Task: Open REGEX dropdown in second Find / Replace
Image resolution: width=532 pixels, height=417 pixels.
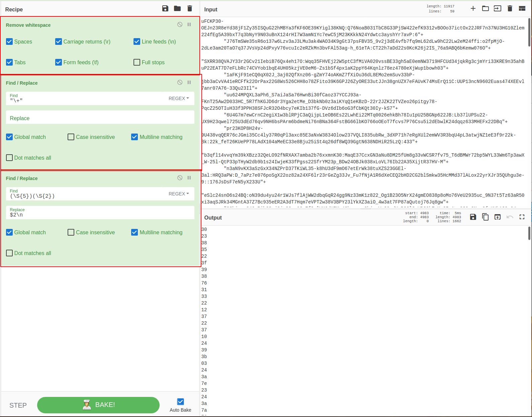Action: tap(179, 194)
